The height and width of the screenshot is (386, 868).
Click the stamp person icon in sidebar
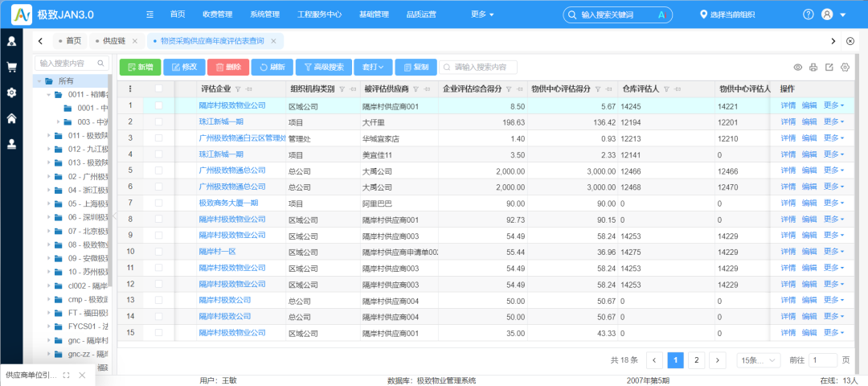click(x=11, y=144)
